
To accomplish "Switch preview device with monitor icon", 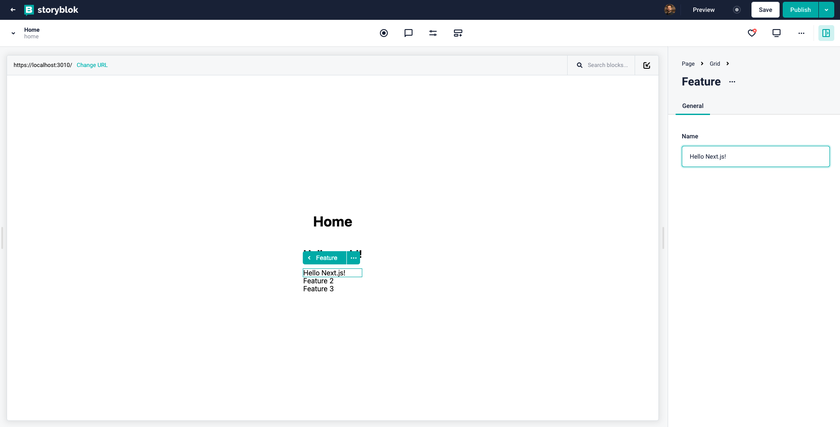I will point(776,33).
